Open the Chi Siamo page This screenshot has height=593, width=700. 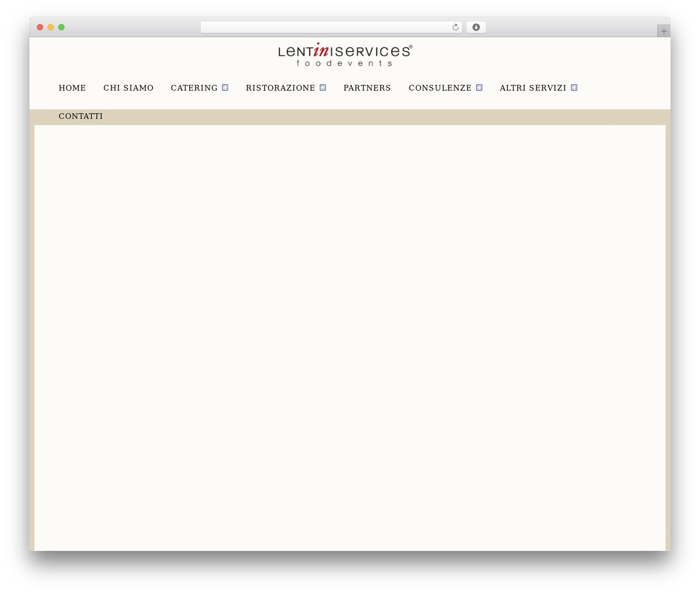coord(129,88)
